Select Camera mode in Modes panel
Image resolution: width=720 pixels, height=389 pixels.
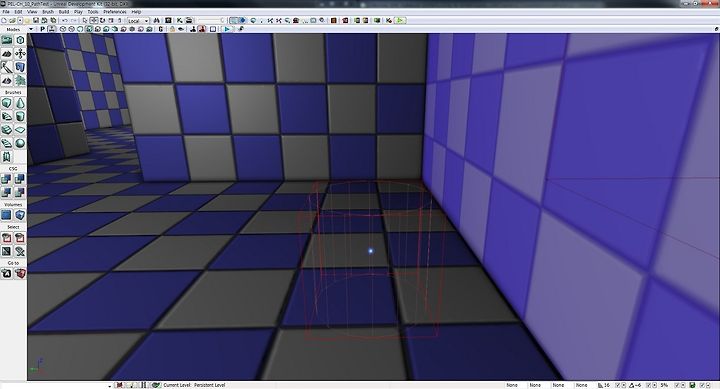point(6,40)
